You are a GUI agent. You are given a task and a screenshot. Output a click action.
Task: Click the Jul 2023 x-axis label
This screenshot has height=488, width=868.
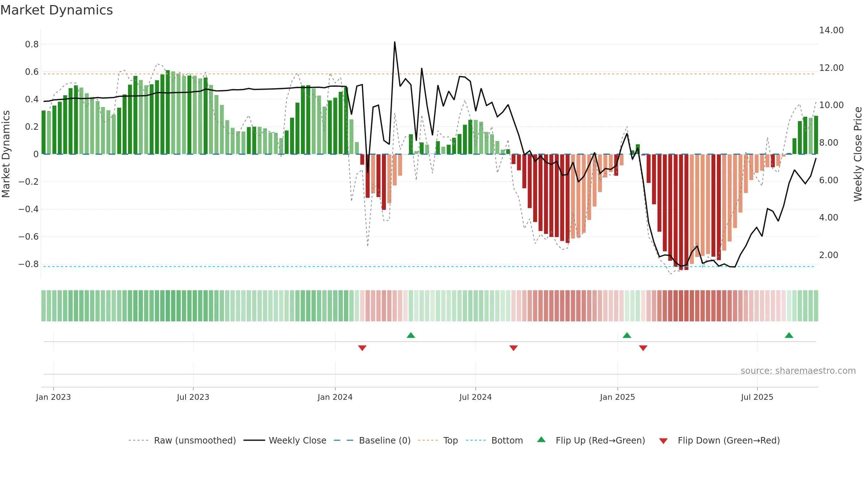click(x=193, y=397)
